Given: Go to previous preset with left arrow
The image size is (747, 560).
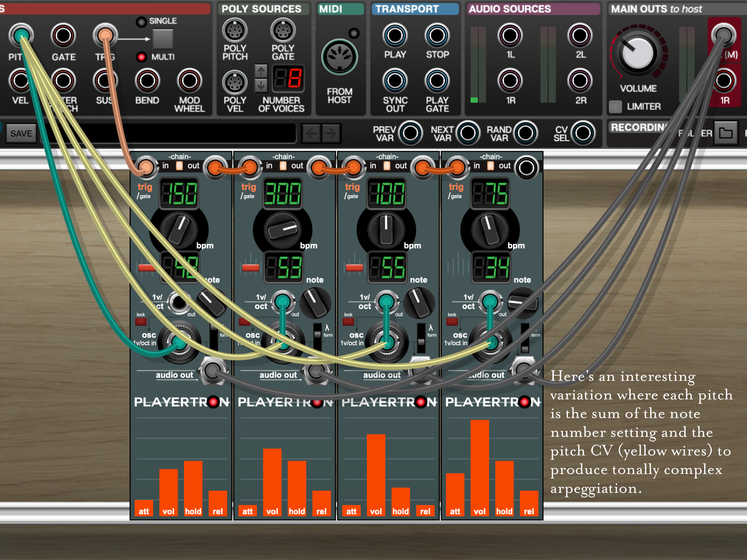Looking at the screenshot, I should pyautogui.click(x=311, y=133).
